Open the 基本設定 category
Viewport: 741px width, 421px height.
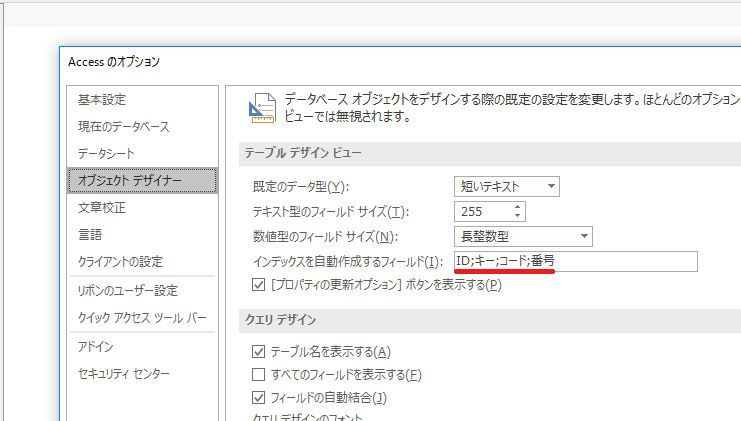pyautogui.click(x=102, y=100)
